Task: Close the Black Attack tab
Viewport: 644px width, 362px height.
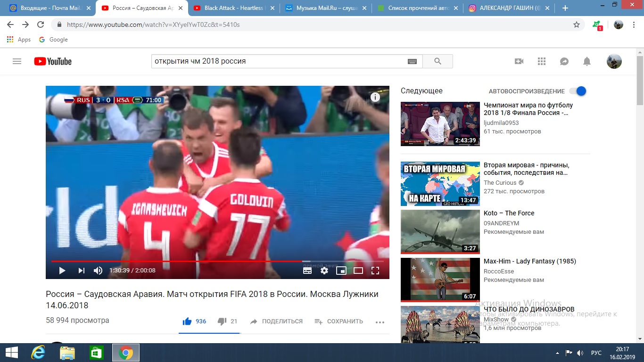Action: pos(272,8)
